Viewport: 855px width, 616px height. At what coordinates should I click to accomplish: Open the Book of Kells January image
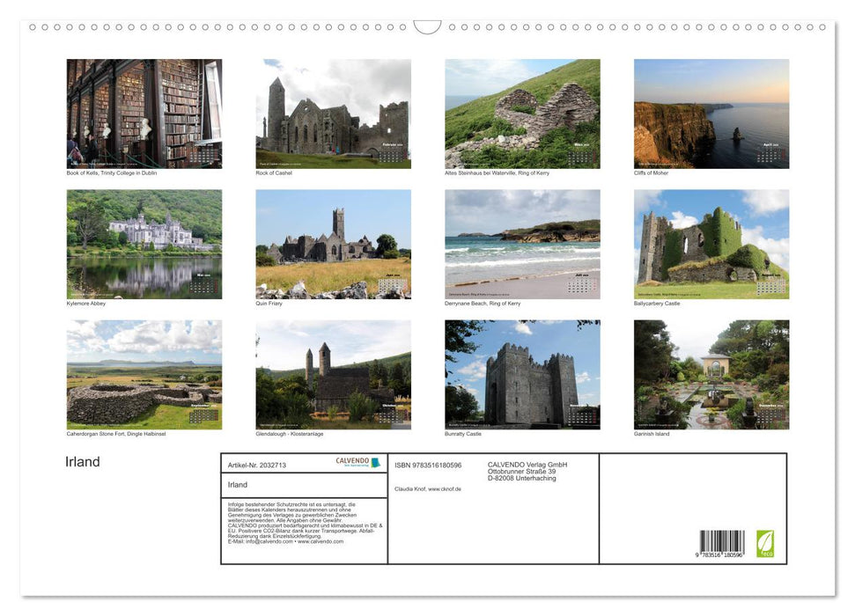pyautogui.click(x=144, y=113)
